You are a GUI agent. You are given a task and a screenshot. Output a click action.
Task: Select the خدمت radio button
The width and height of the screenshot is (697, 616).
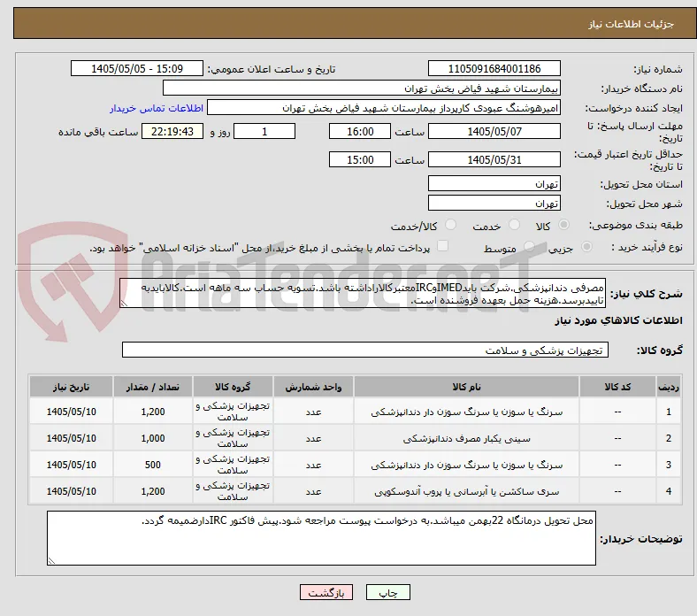(514, 225)
